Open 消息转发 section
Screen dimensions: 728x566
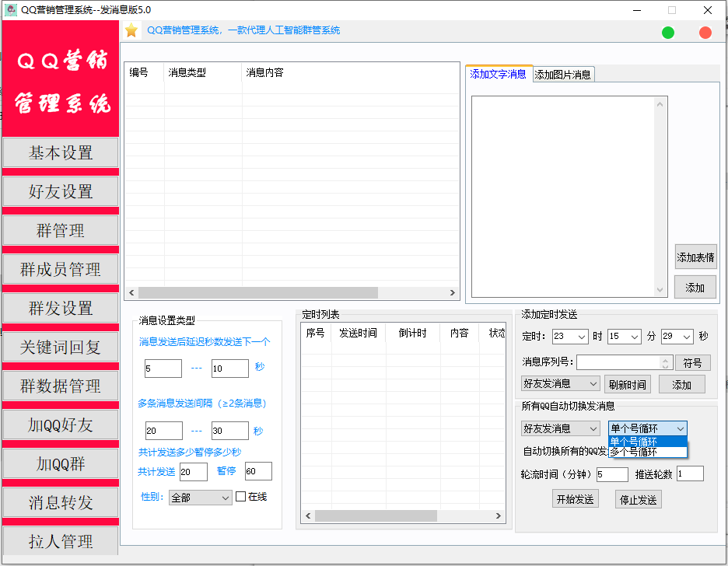tap(61, 502)
